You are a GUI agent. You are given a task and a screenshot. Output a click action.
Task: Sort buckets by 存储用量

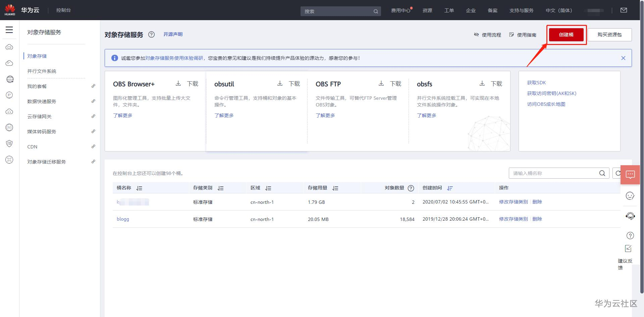335,188
